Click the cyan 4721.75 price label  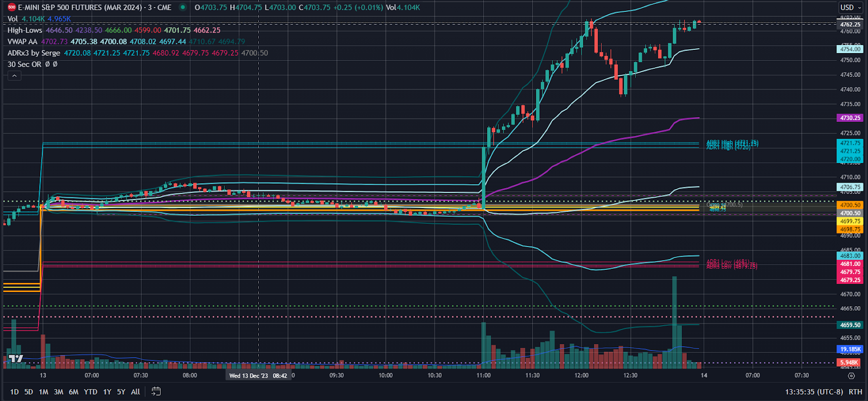pos(850,143)
